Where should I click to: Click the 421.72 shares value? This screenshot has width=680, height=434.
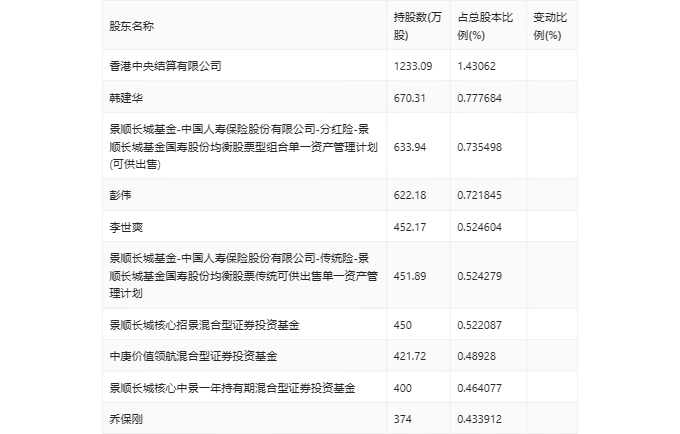[410, 356]
